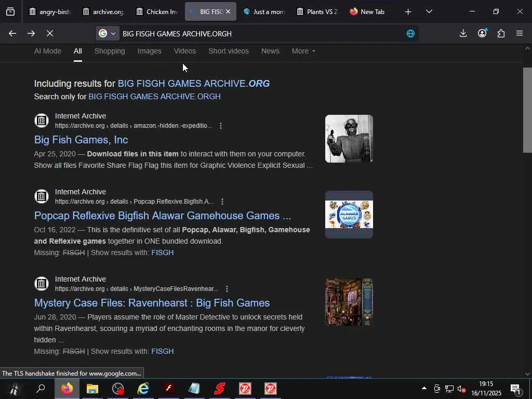Image resolution: width=532 pixels, height=399 pixels.
Task: Open the Extensions panel
Action: [x=501, y=33]
